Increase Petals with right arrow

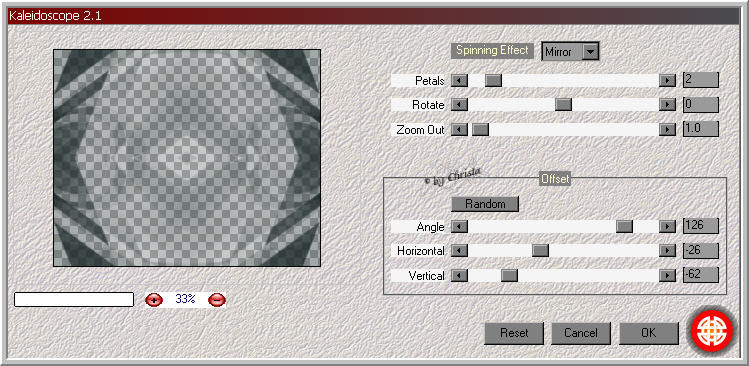pyautogui.click(x=667, y=80)
